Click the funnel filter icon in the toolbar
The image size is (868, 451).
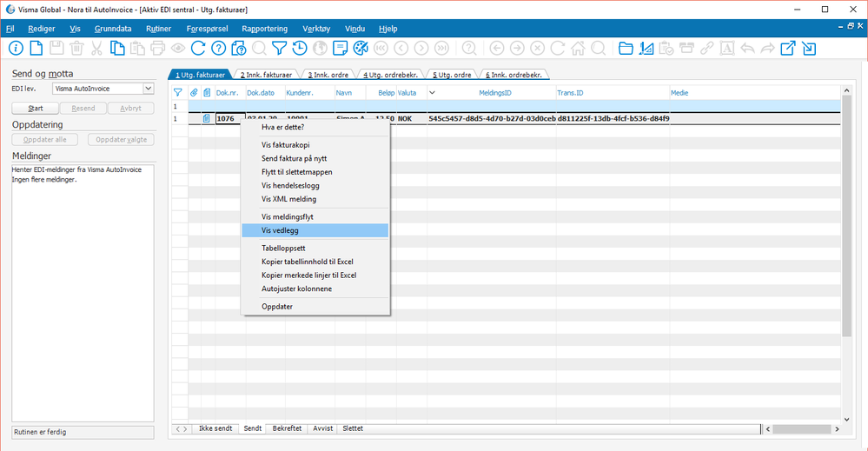pyautogui.click(x=279, y=49)
